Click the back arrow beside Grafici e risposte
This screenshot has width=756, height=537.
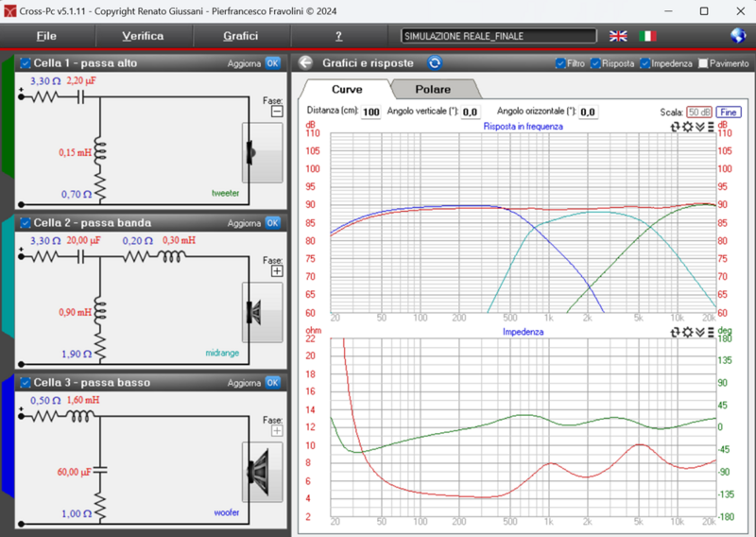[x=305, y=63]
